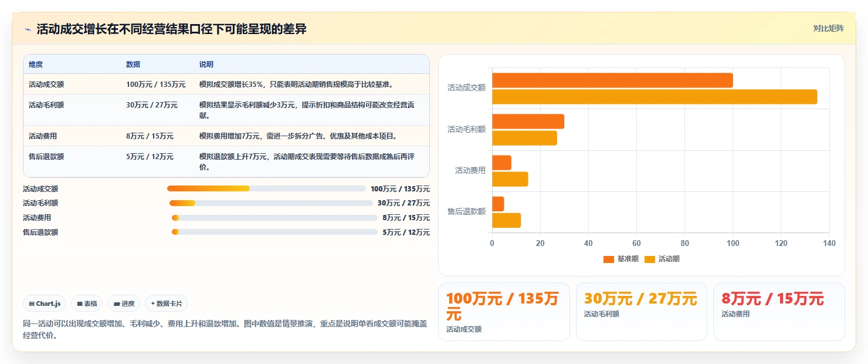Image resolution: width=868 pixels, height=364 pixels.
Task: Click the 维度 column header
Action: click(x=36, y=65)
